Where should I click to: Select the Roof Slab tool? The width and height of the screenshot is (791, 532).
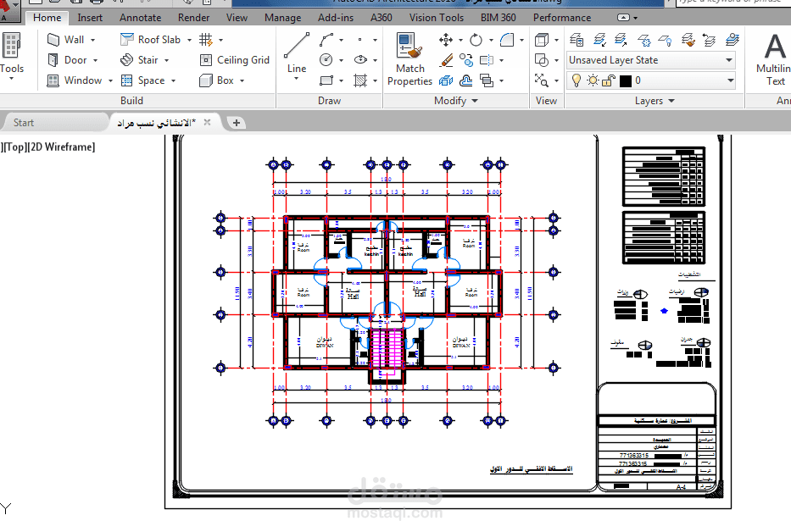point(152,39)
